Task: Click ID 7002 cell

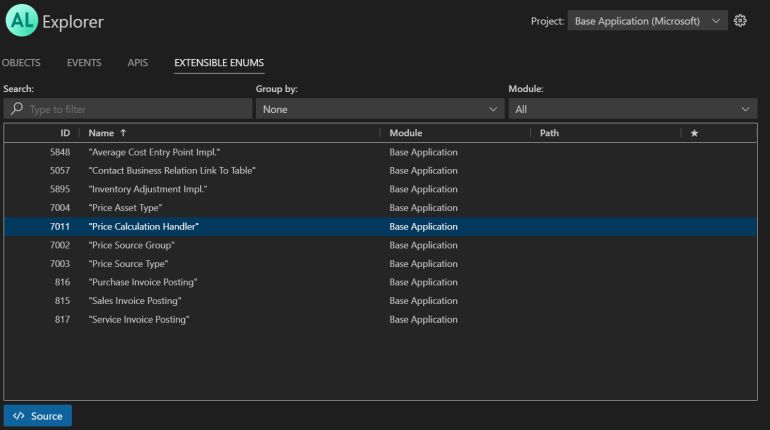Action: click(x=60, y=245)
